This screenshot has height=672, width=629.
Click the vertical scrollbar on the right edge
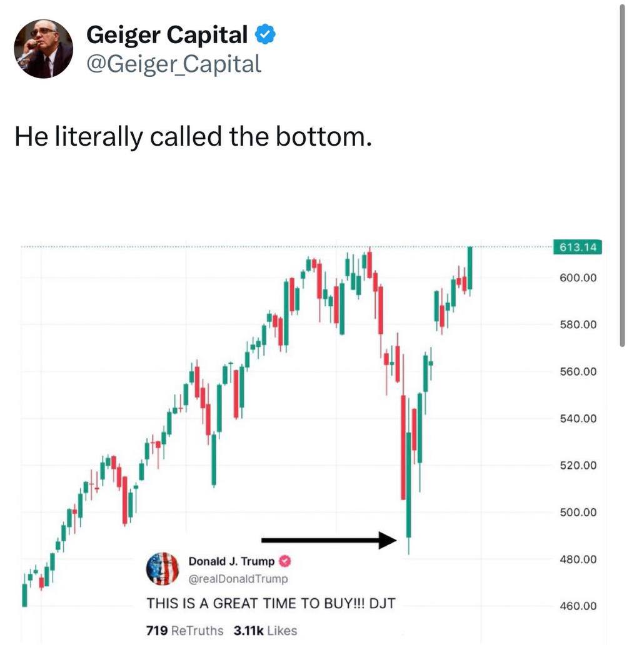click(623, 176)
